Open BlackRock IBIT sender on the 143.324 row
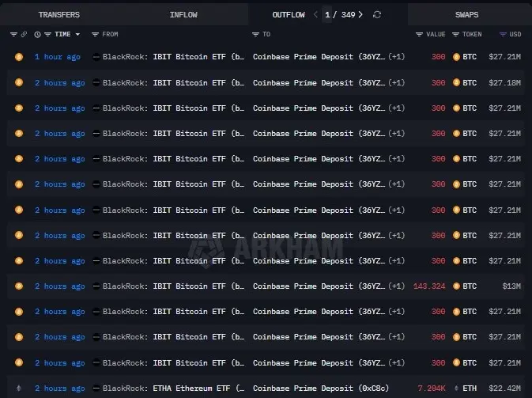 (173, 286)
